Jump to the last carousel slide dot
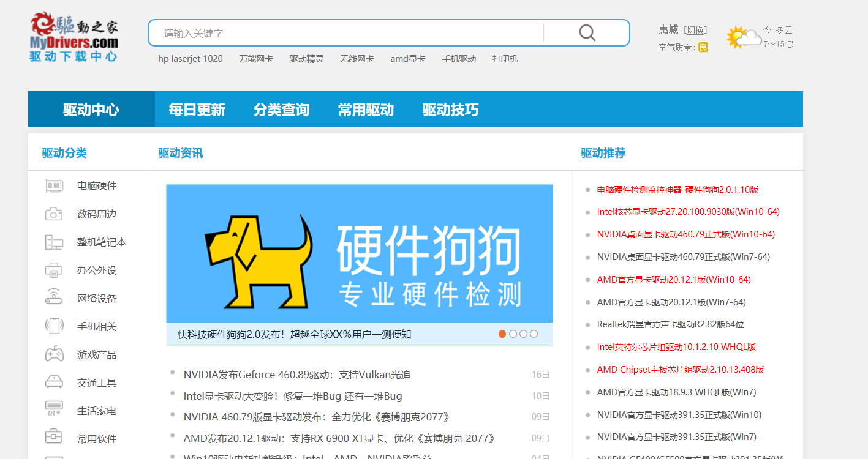 534,334
